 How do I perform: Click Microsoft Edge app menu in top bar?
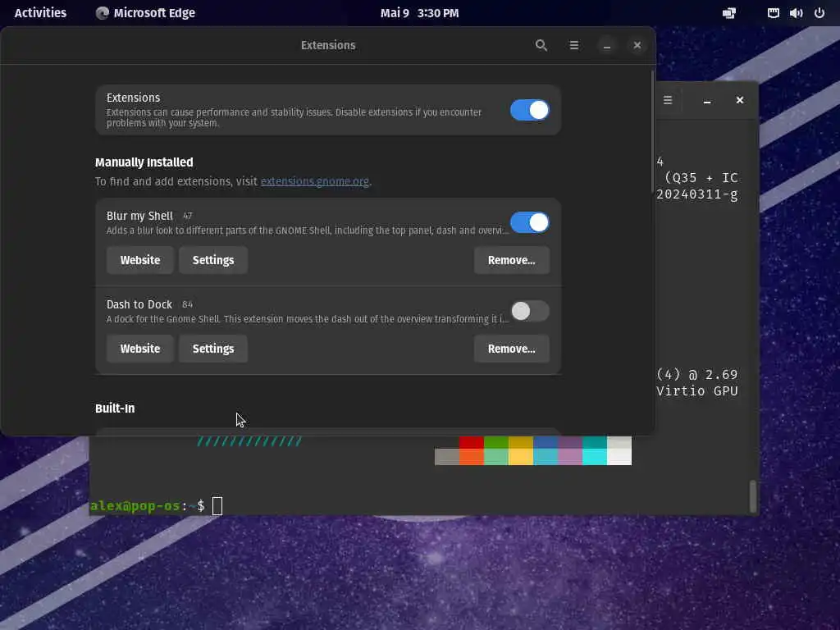pyautogui.click(x=145, y=13)
